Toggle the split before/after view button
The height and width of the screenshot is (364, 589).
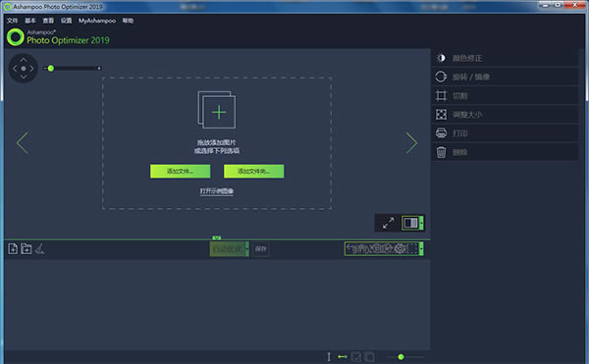pyautogui.click(x=410, y=223)
